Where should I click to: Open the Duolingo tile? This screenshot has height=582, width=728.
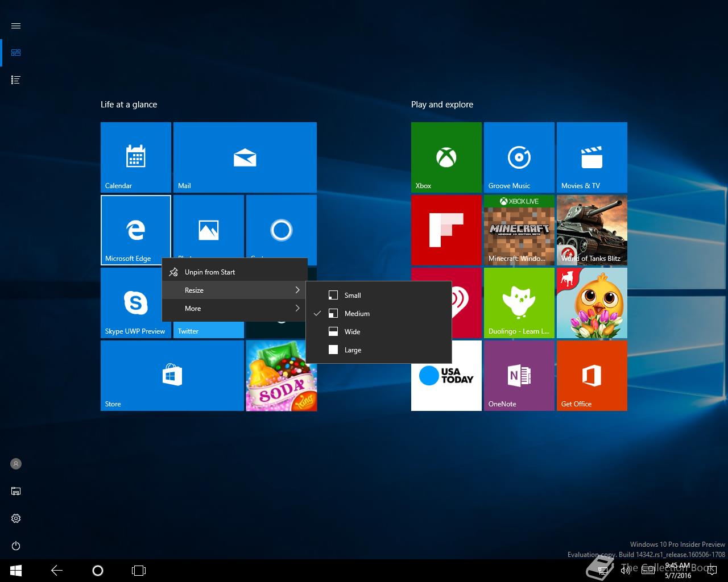[519, 303]
